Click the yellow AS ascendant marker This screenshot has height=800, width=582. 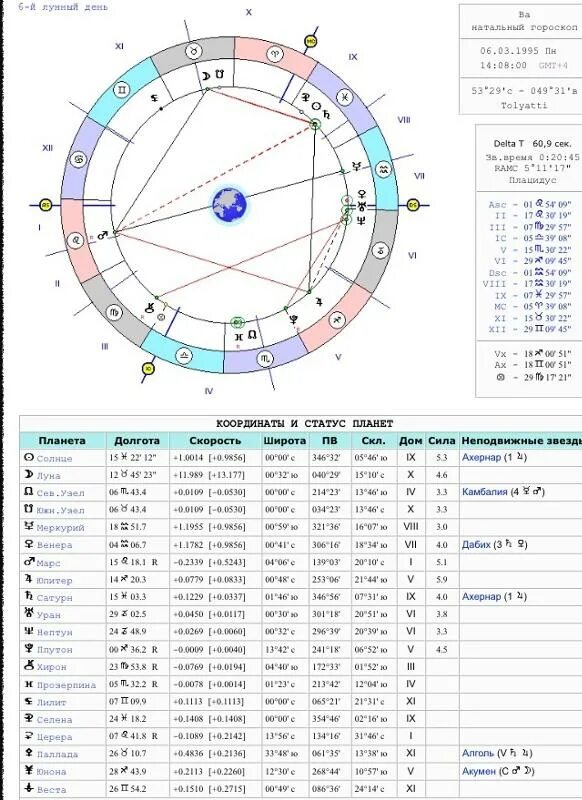click(x=45, y=205)
